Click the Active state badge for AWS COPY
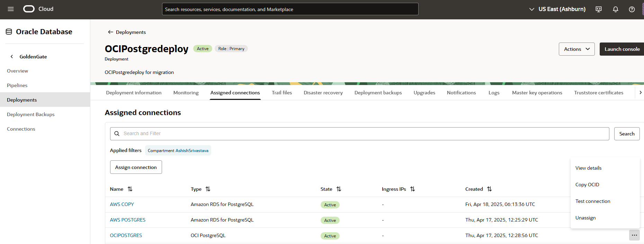 point(330,205)
